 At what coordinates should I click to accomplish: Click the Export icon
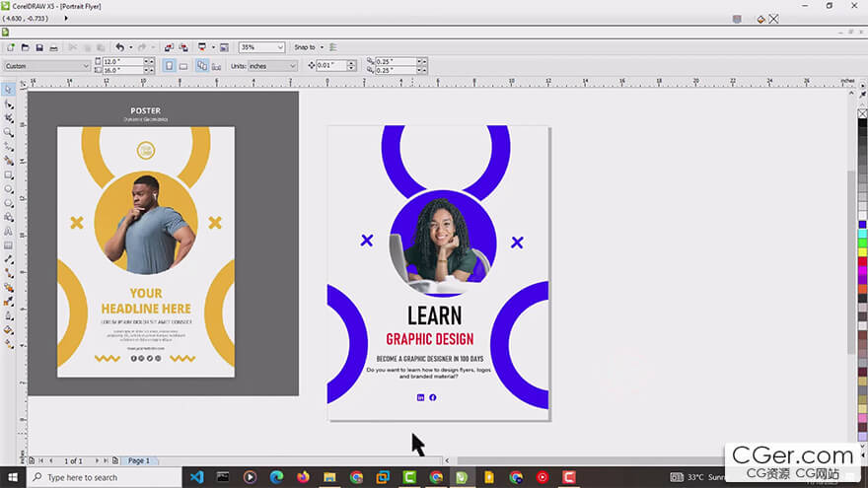[x=183, y=47]
